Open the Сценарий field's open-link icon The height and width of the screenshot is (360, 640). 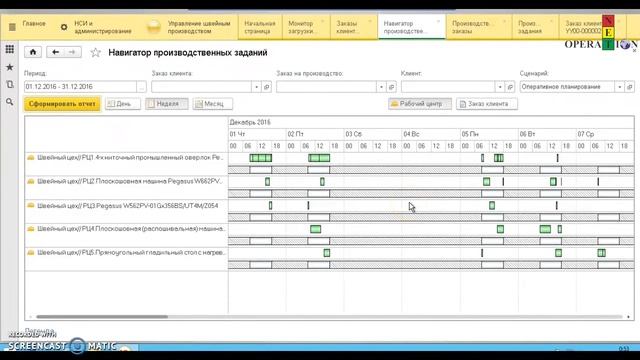coord(630,87)
